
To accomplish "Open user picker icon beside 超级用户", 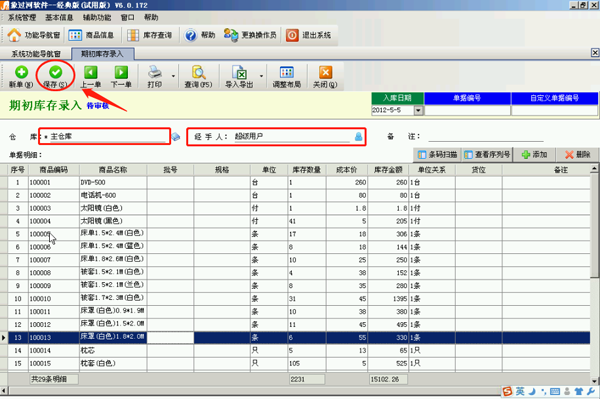I will [359, 137].
